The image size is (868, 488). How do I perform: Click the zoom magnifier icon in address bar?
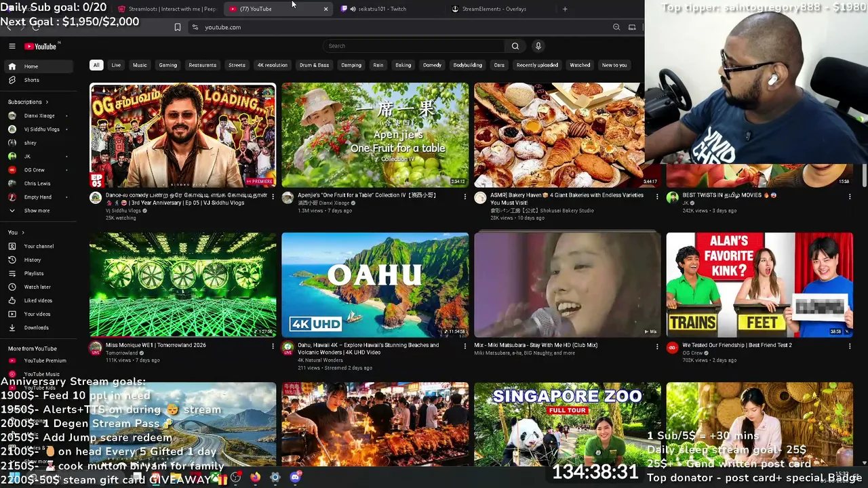pyautogui.click(x=616, y=27)
